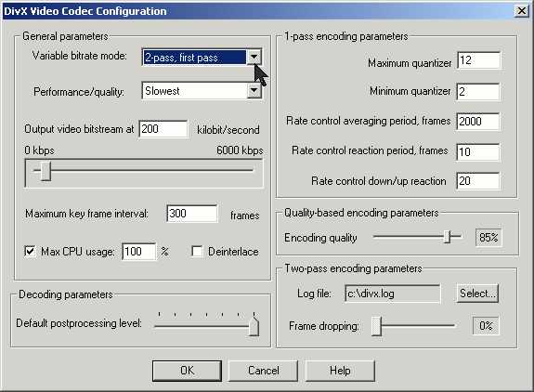The height and width of the screenshot is (392, 534).
Task: Click the bitrate slider thumb
Action: click(46, 171)
